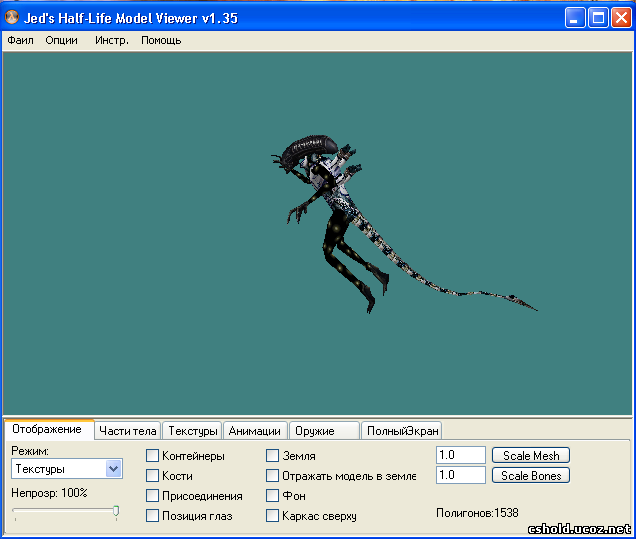
Task: Switch to the ПолныйЭкран tab
Action: pos(402,431)
